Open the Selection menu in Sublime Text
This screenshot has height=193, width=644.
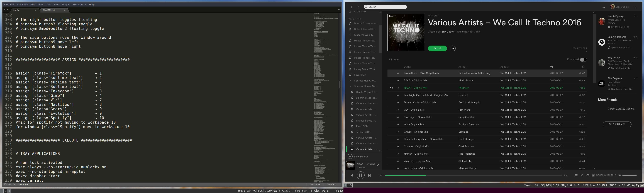tap(23, 4)
